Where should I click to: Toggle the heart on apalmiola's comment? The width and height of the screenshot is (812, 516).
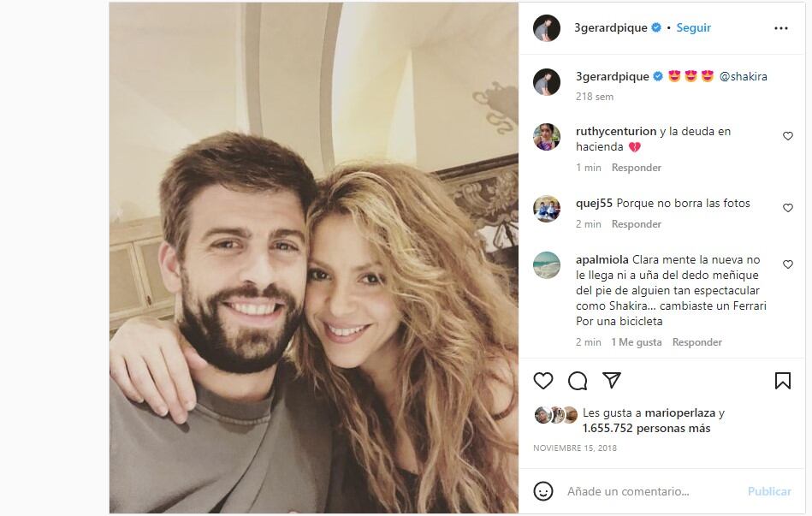[787, 265]
